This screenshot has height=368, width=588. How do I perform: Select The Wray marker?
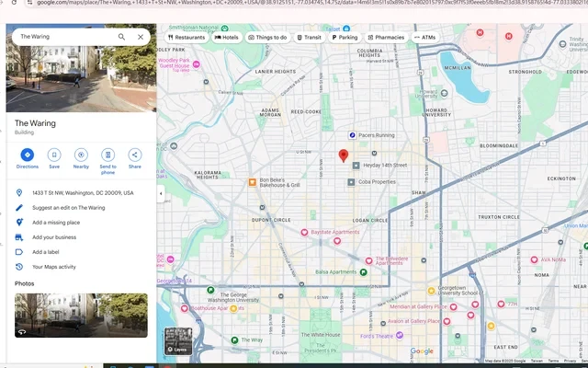234,340
